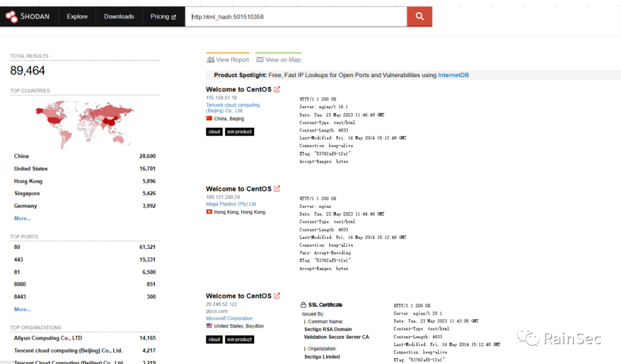Click the View on Map icon
This screenshot has height=364, width=621.
(260, 60)
